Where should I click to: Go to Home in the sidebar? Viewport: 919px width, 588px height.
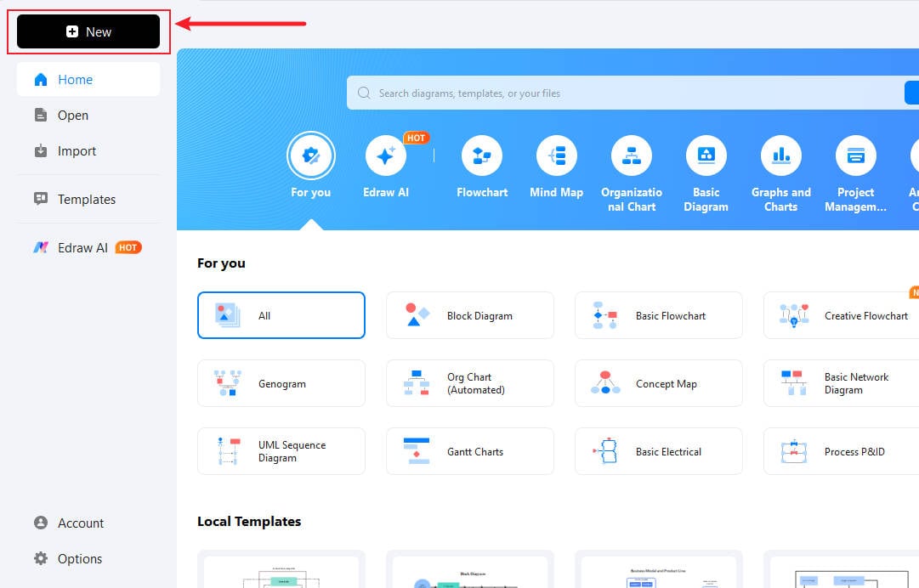tap(88, 80)
